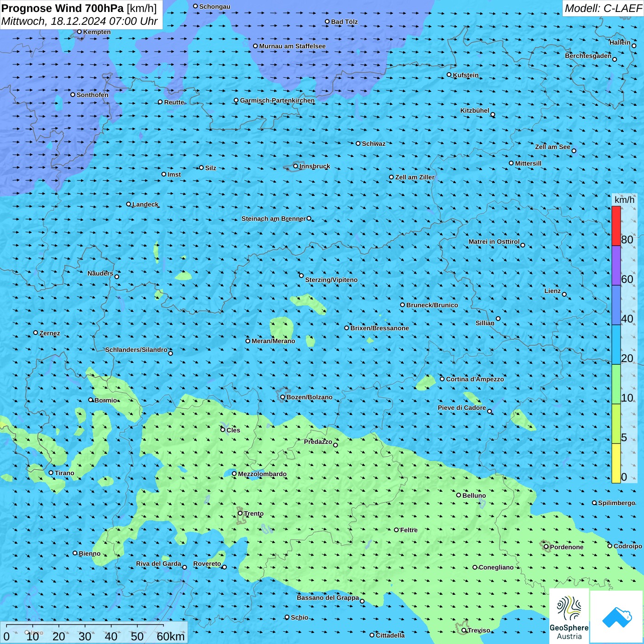Screen dimensions: 644x644
Task: Click the Bormio label
Action: (x=106, y=400)
